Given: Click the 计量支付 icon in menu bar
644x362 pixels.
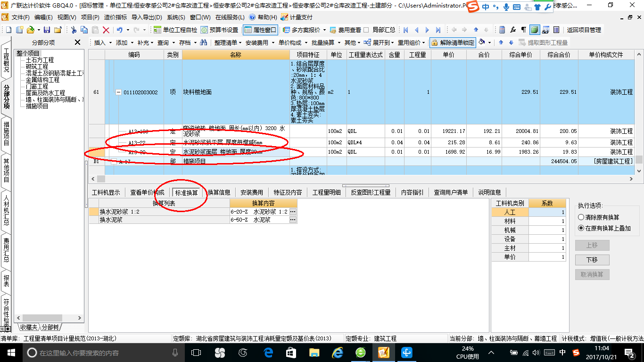Looking at the screenshot, I should point(284,17).
